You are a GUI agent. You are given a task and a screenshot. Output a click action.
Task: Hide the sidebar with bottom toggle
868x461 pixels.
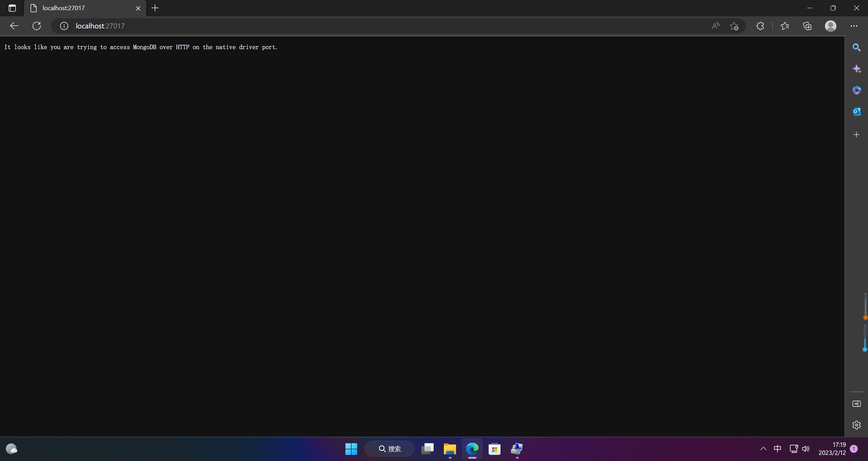[x=856, y=404]
